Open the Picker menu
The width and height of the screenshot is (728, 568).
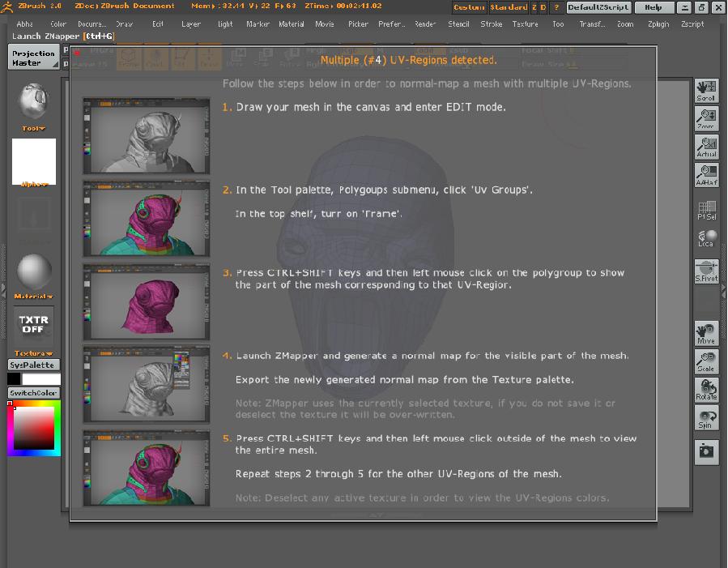[x=358, y=24]
